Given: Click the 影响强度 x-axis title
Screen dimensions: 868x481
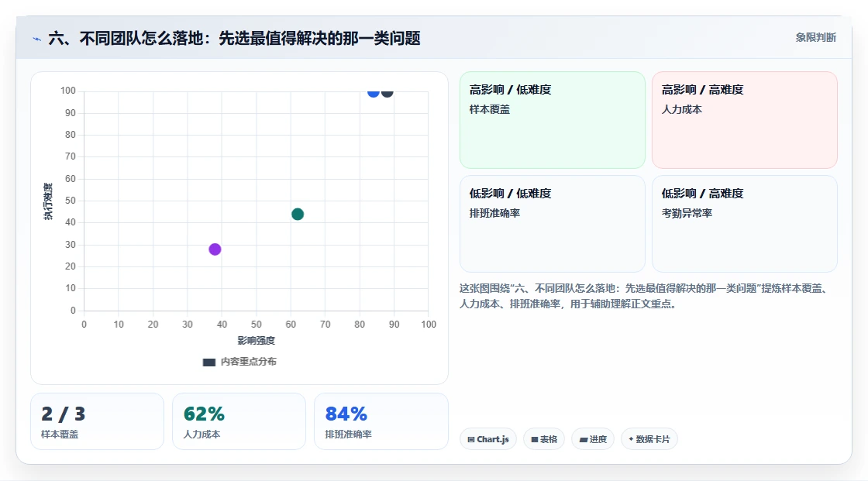Looking at the screenshot, I should pos(257,340).
